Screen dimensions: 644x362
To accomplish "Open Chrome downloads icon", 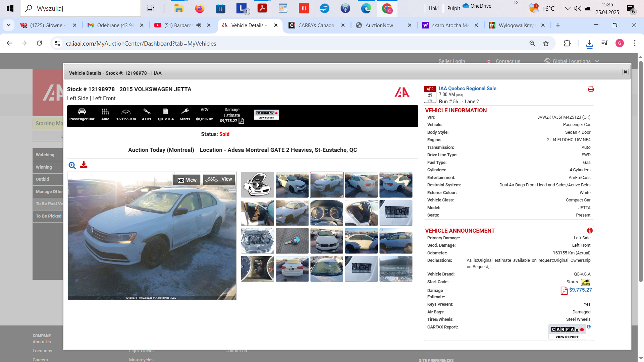I will [589, 44].
